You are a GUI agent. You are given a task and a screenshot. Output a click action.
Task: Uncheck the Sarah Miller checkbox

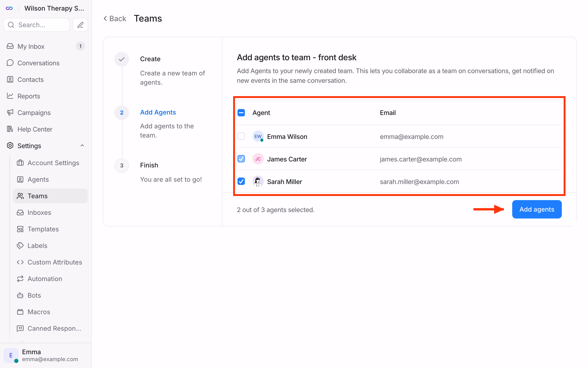point(241,181)
